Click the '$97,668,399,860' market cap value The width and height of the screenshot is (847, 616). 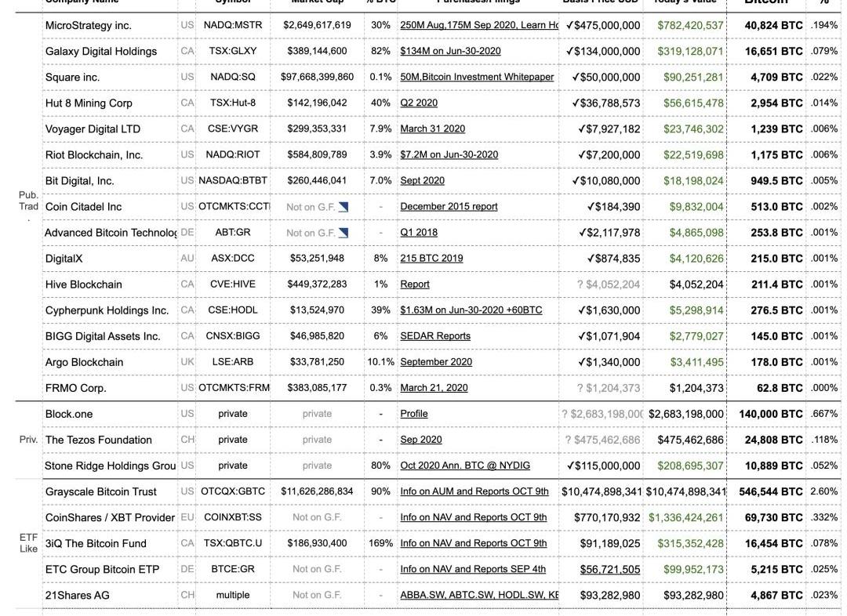317,78
